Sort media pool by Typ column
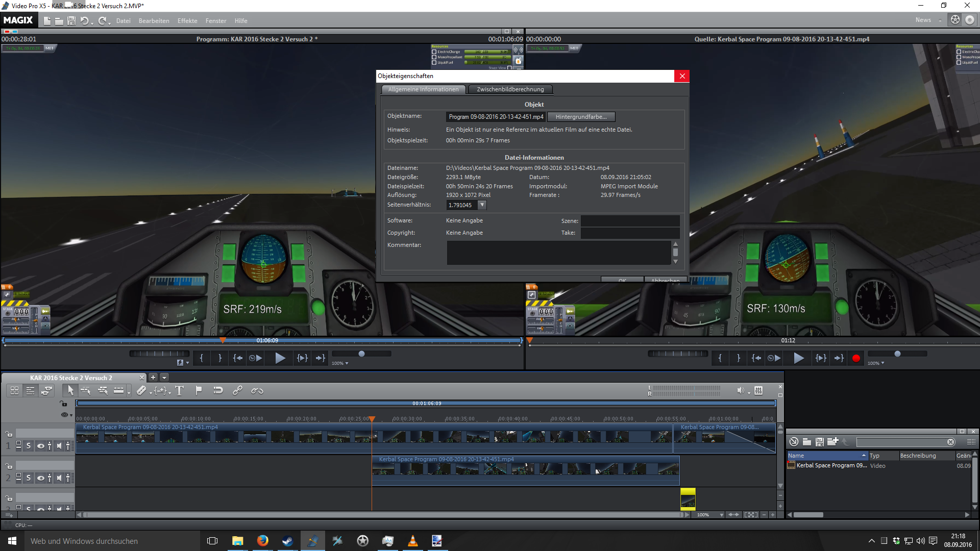 (x=884, y=456)
